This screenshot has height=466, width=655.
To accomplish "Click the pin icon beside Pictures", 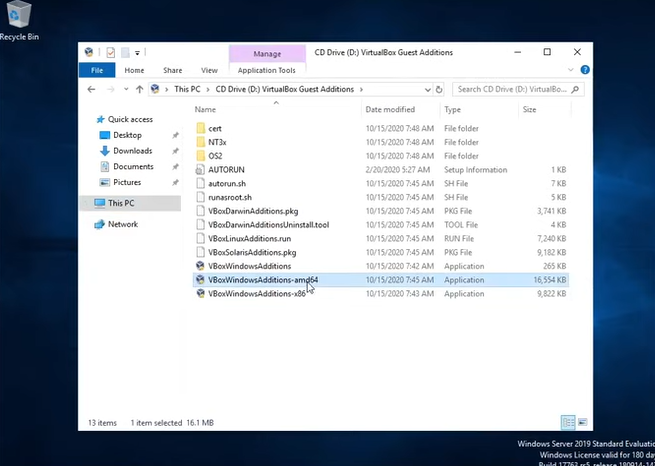I will click(x=175, y=182).
